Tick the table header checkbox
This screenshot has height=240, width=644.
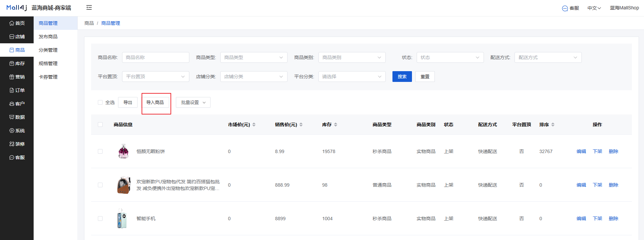100,125
